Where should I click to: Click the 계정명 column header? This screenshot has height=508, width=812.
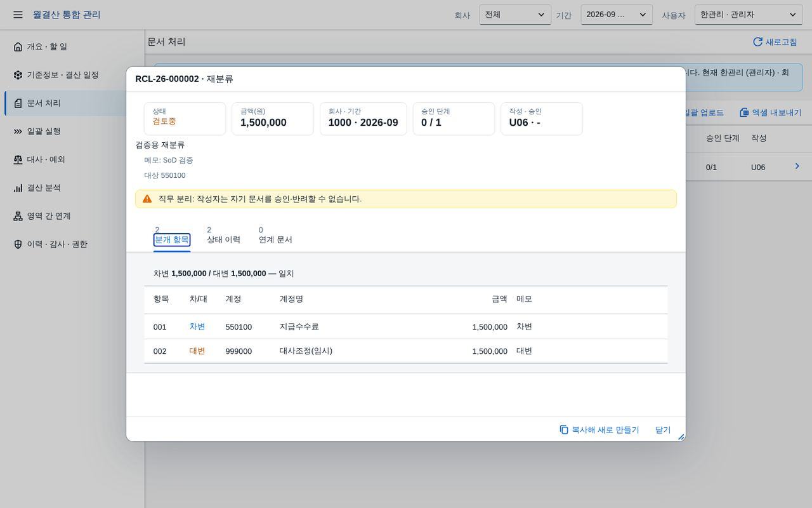[291, 299]
